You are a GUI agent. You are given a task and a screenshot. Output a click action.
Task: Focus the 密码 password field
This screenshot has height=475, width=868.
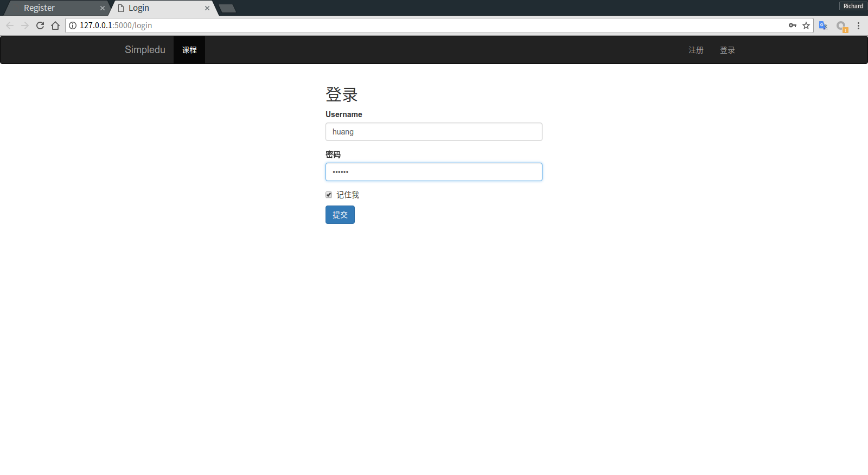(434, 172)
